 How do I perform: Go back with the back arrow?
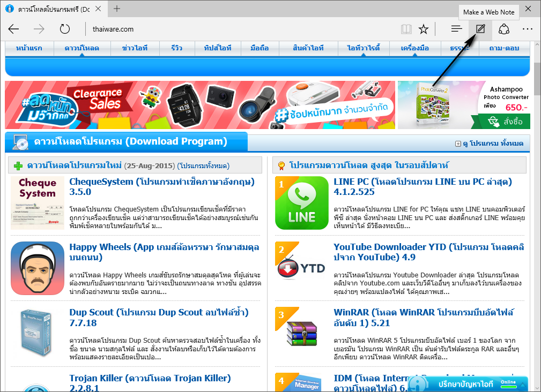(x=13, y=29)
